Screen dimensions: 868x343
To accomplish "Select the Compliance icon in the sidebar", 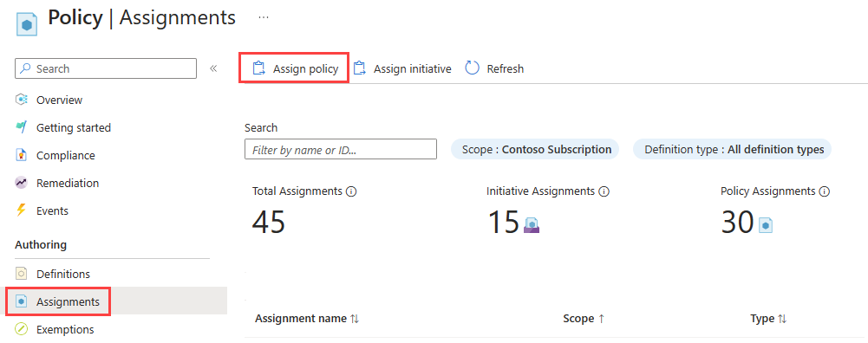I will pyautogui.click(x=22, y=155).
